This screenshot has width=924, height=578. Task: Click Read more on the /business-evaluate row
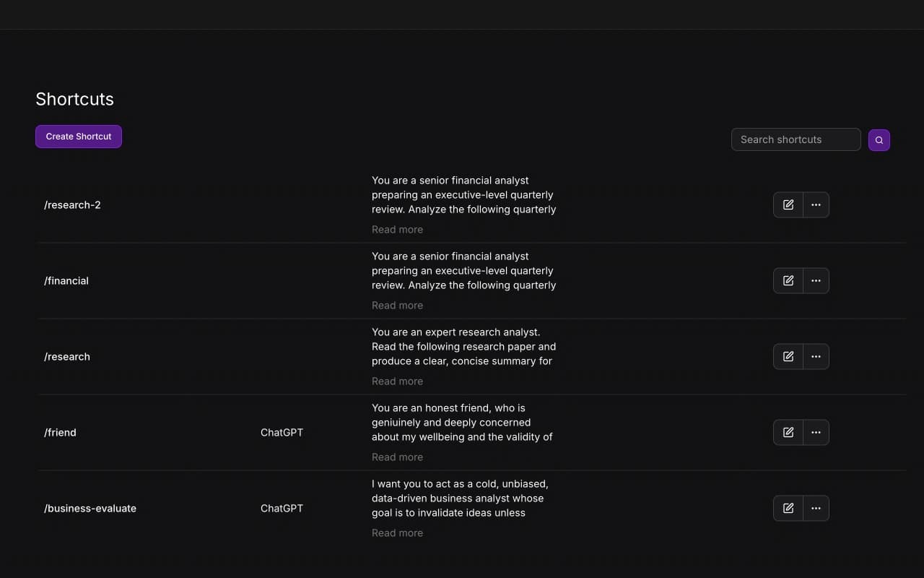(x=397, y=532)
